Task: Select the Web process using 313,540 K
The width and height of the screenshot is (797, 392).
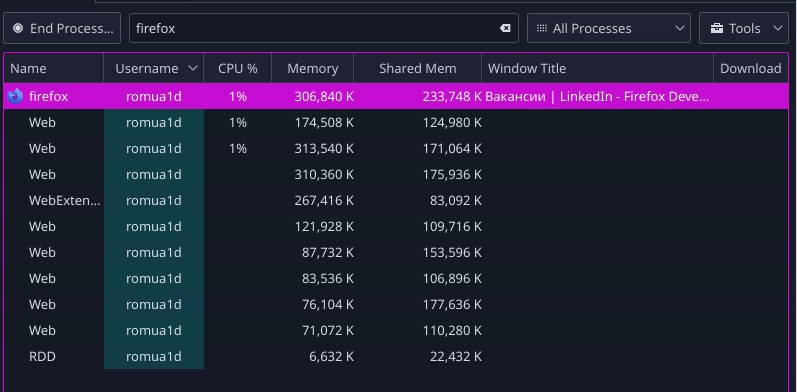Action: pos(396,148)
